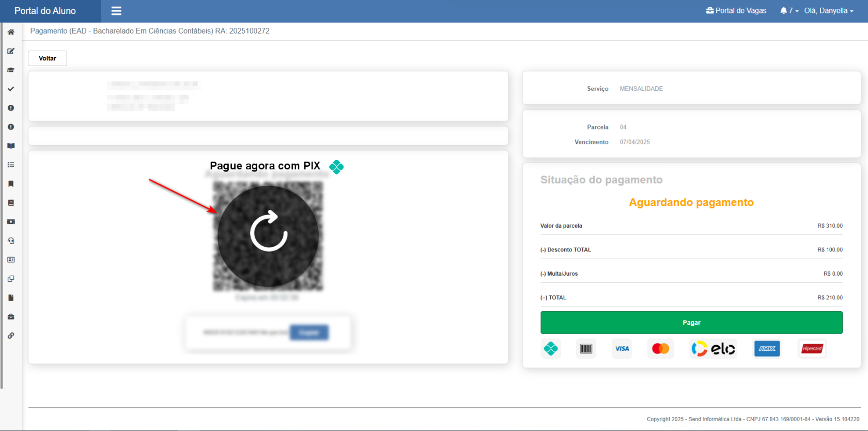Screen dimensions: 868x431
Task: Open the document file icon in the sidebar
Action: (x=11, y=298)
